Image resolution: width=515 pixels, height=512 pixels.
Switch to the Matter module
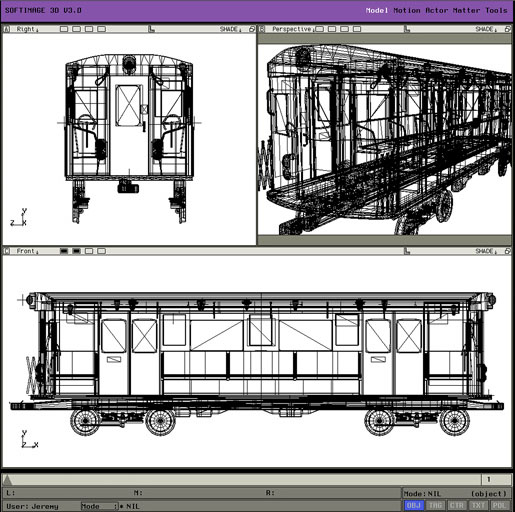pyautogui.click(x=466, y=10)
